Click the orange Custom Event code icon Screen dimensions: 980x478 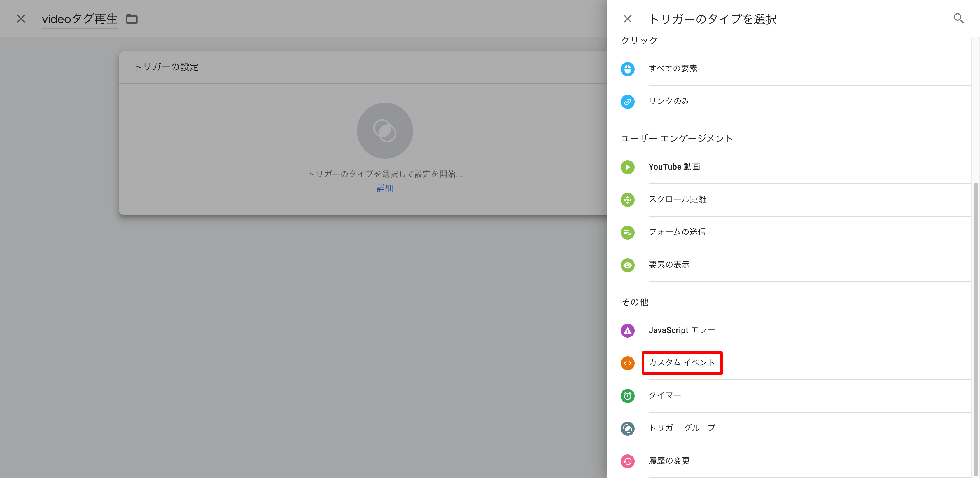coord(627,363)
